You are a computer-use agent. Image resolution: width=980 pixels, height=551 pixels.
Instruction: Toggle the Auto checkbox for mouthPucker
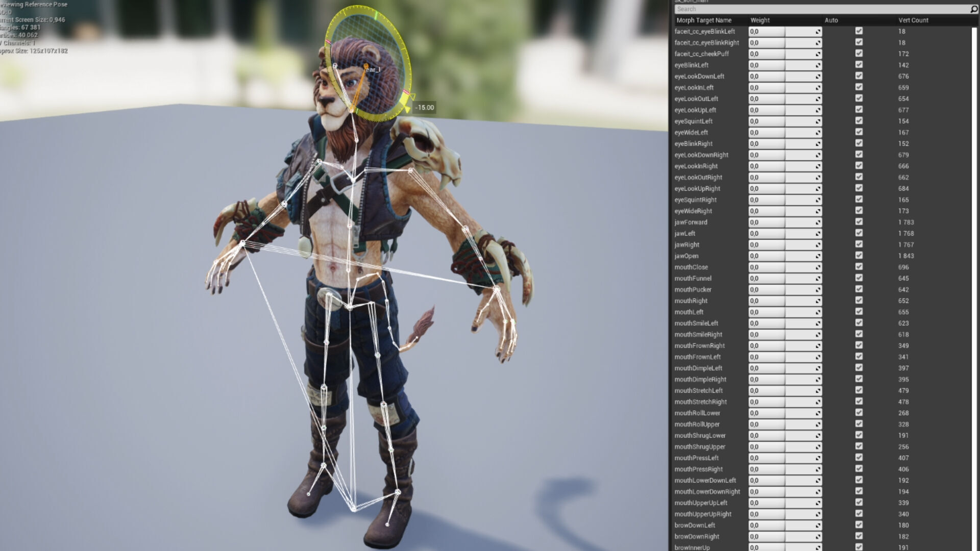click(x=859, y=289)
